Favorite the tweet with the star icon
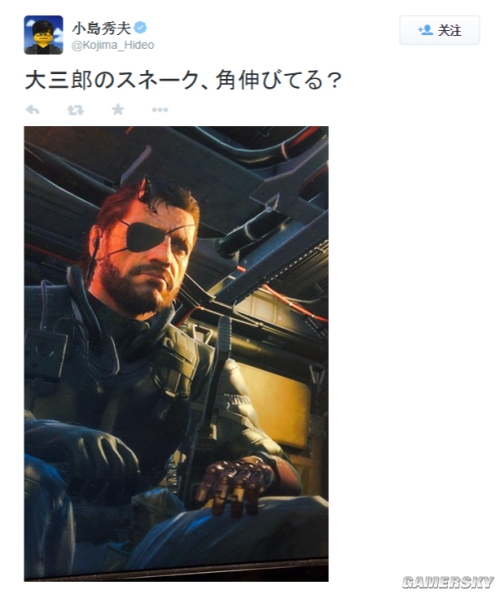The image size is (500, 594). (118, 109)
